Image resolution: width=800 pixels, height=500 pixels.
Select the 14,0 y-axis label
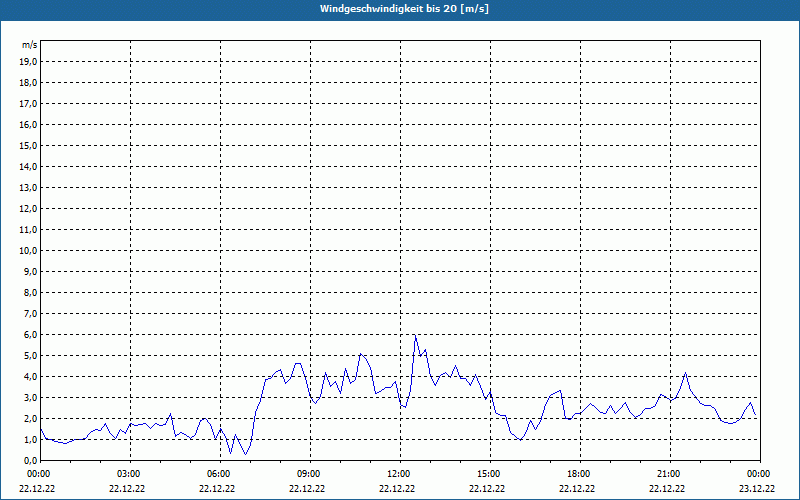tap(28, 166)
